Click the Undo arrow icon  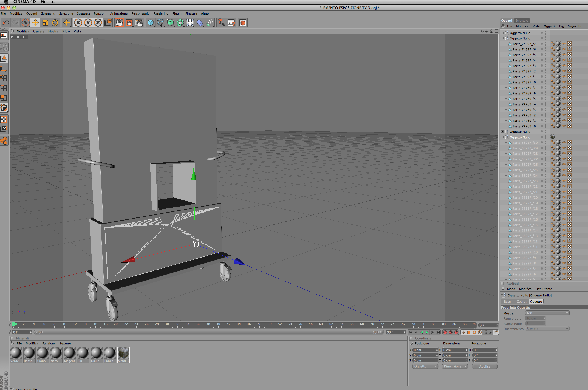[x=6, y=23]
